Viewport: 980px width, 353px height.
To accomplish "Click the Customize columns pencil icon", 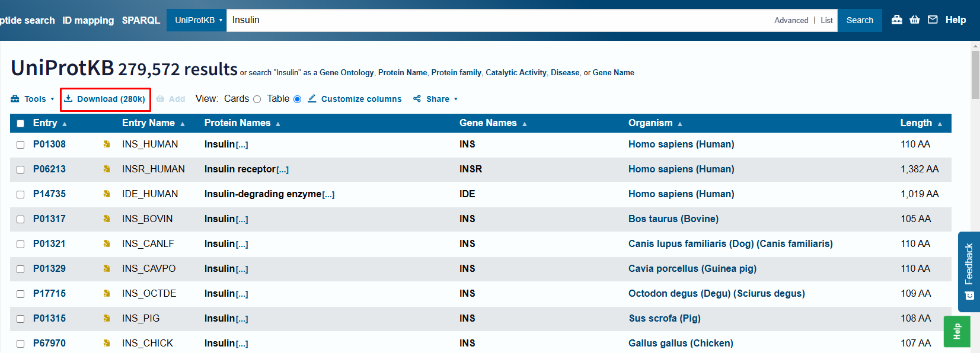I will tap(312, 98).
